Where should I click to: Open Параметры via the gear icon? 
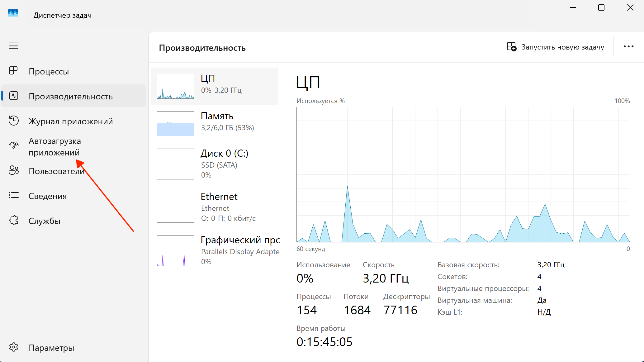click(x=14, y=347)
